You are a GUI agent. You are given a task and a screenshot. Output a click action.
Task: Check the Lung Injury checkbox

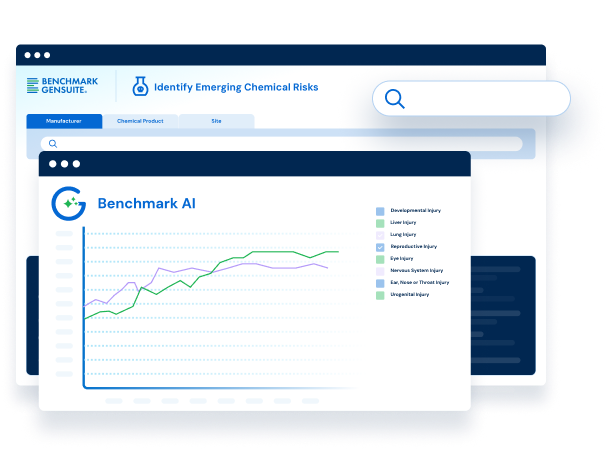pos(380,235)
